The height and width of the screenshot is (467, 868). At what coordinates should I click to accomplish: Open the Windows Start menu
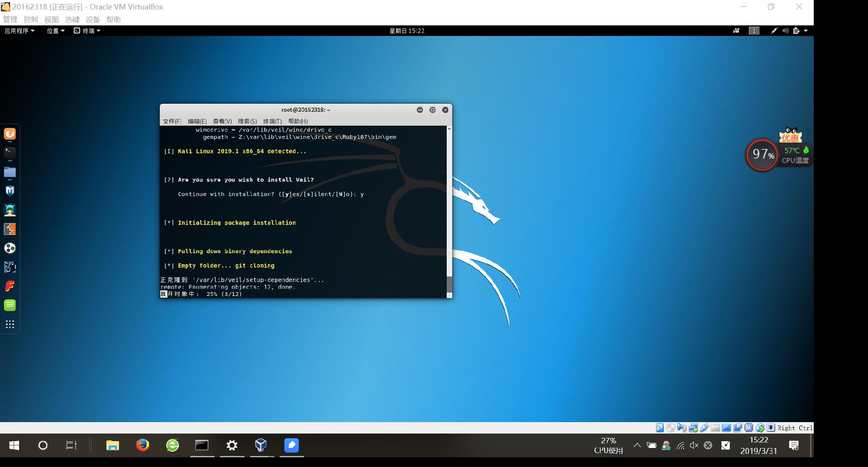pos(14,445)
